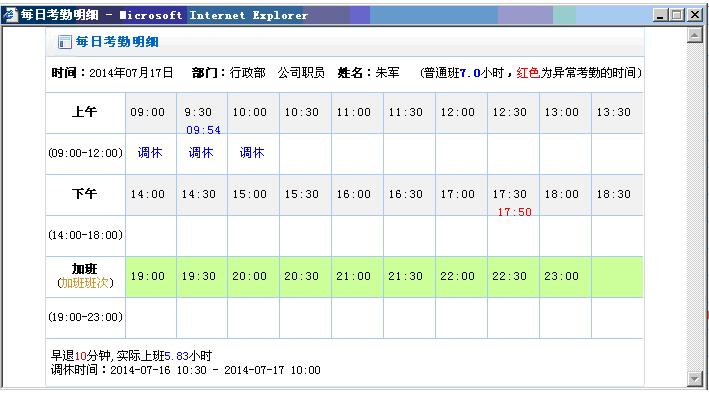
Task: Select the 19:00 overtime slot cell
Action: click(x=149, y=276)
